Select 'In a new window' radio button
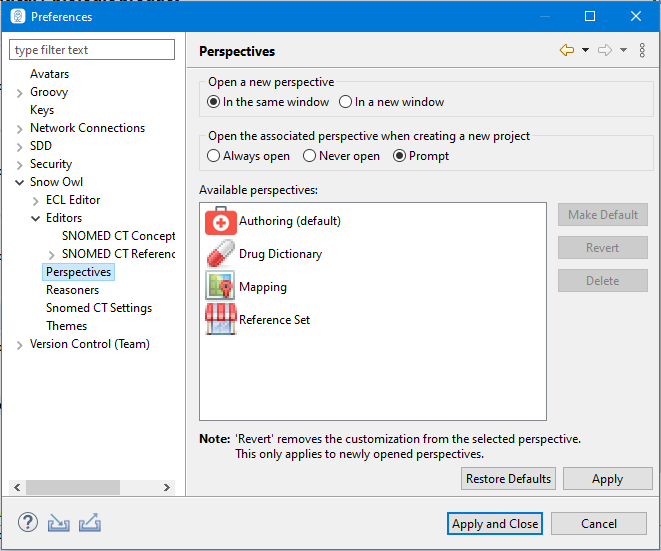 (346, 102)
